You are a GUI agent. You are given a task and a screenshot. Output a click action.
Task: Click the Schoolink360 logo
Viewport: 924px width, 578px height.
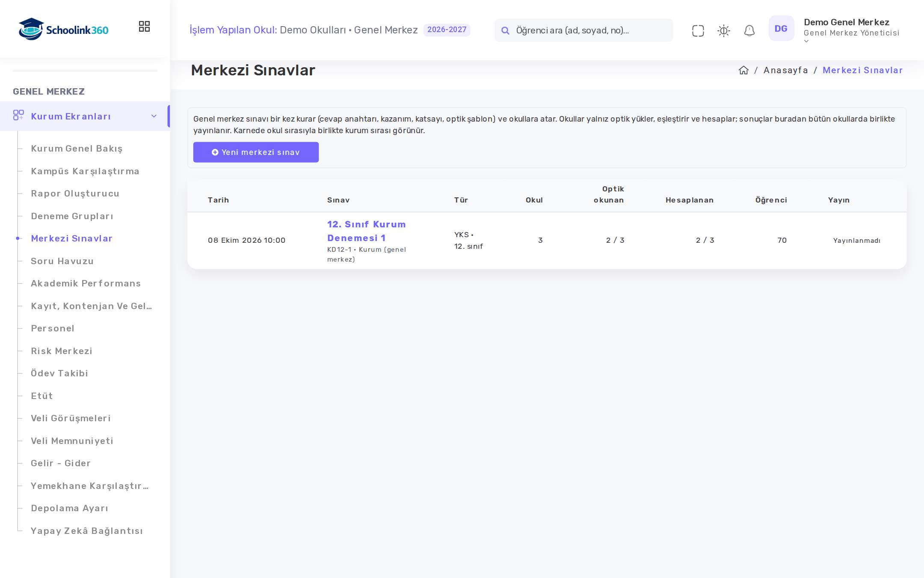pos(63,29)
